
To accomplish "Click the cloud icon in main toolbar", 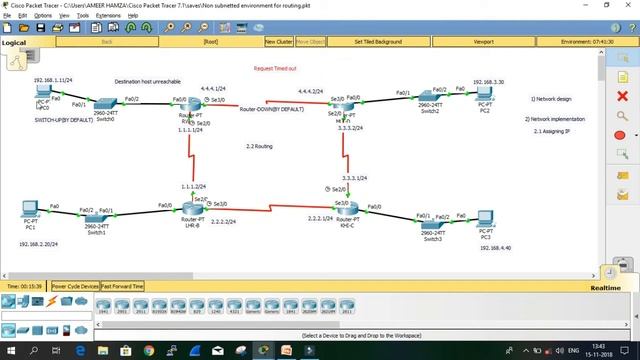I will [x=258, y=28].
